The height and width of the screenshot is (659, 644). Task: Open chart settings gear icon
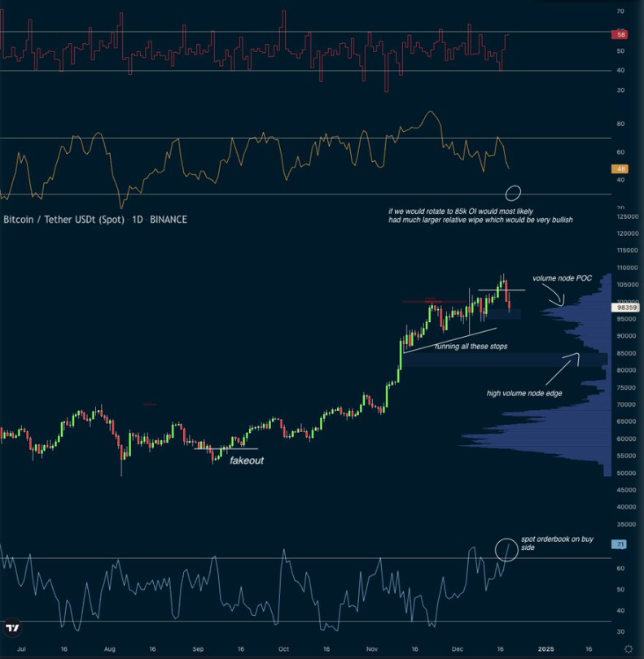[628, 649]
